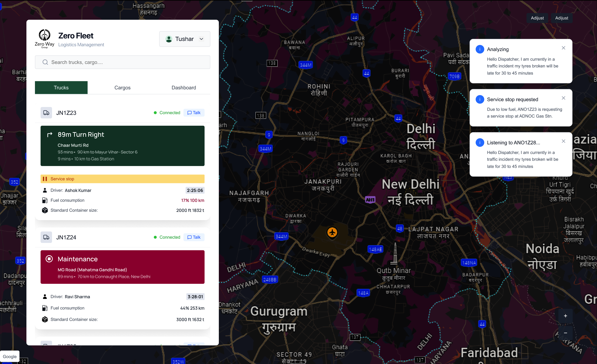Click the Logistics Management subtitle
The width and height of the screenshot is (597, 364).
tap(81, 44)
